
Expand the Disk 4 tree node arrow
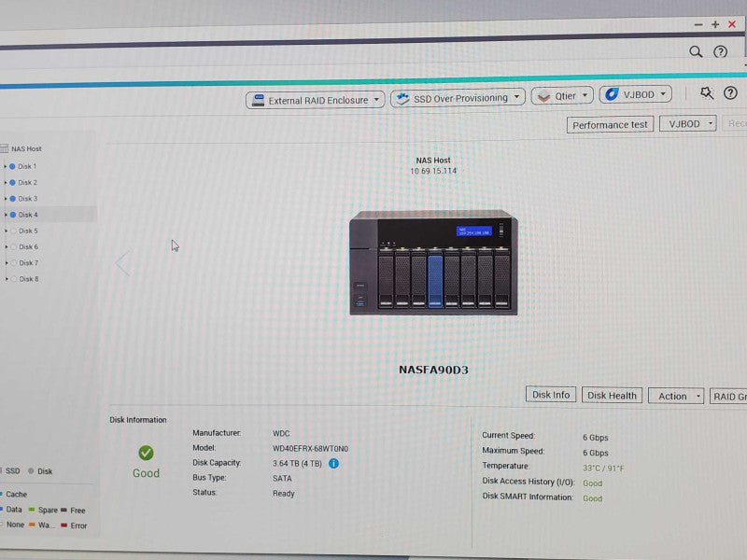click(x=6, y=215)
